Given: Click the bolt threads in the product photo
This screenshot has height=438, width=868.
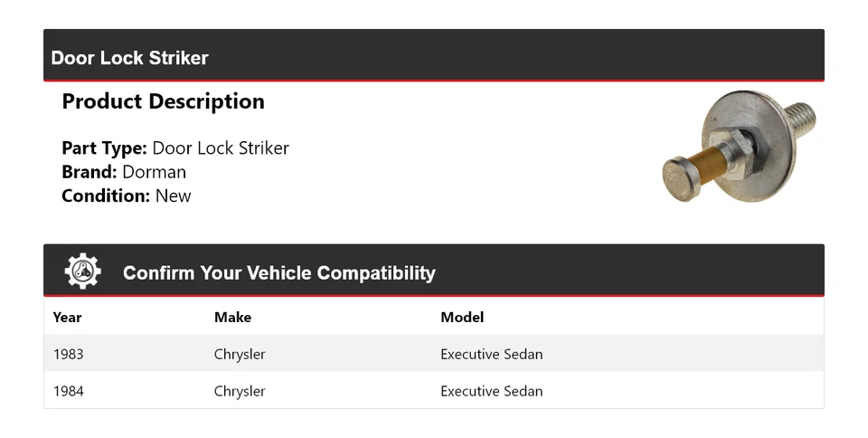Looking at the screenshot, I should coord(799,117).
